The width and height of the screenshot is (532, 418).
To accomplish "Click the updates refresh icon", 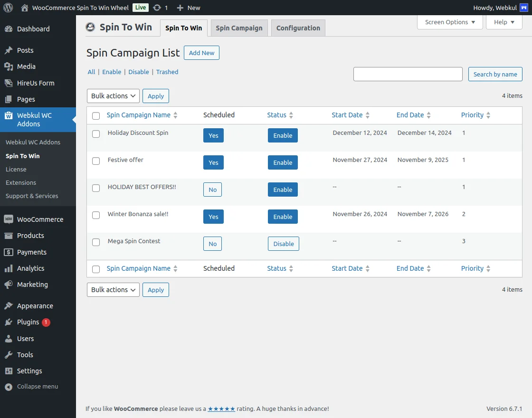I will 157,8.
